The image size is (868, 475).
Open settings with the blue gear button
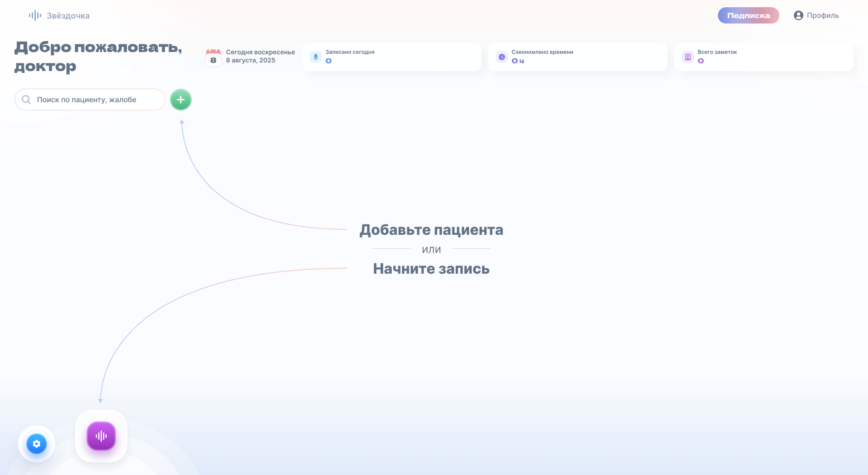point(37,444)
